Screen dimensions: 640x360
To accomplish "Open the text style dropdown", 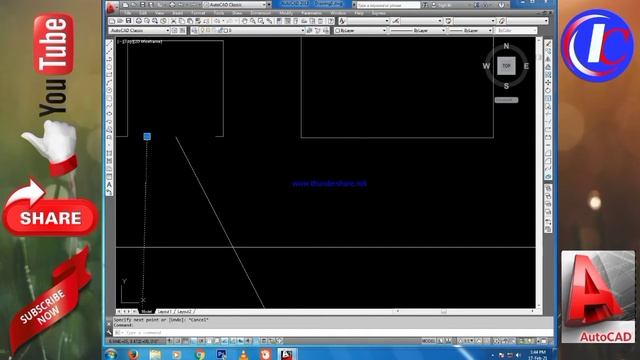I will coord(387,21).
